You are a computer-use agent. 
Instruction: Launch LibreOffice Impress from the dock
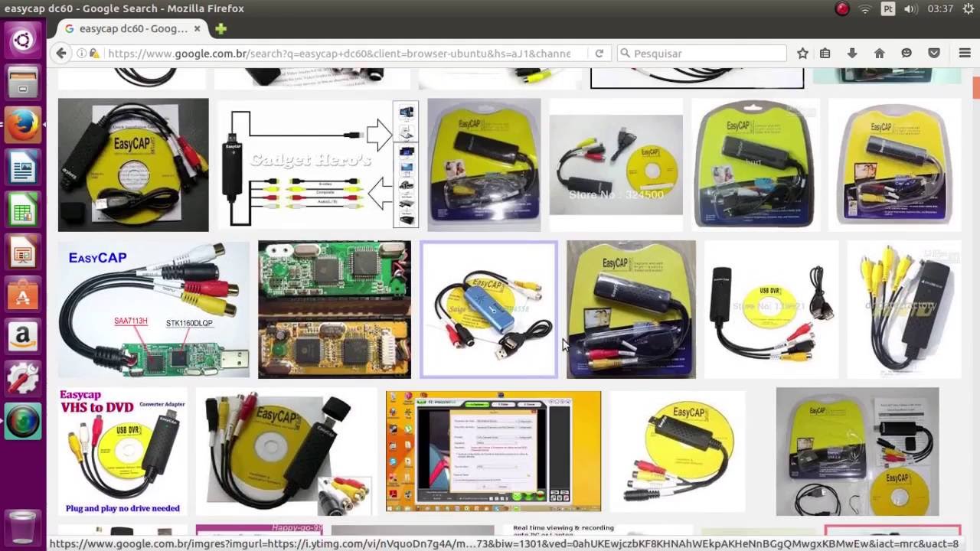pyautogui.click(x=22, y=252)
